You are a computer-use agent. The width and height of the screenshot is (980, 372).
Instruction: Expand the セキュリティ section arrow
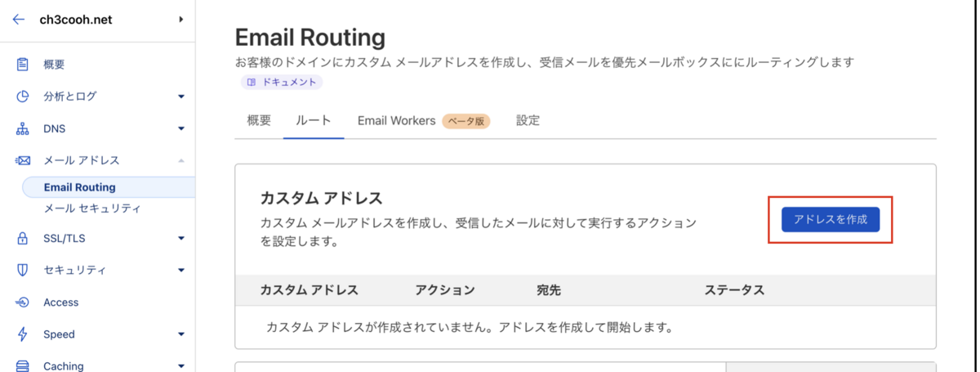180,270
